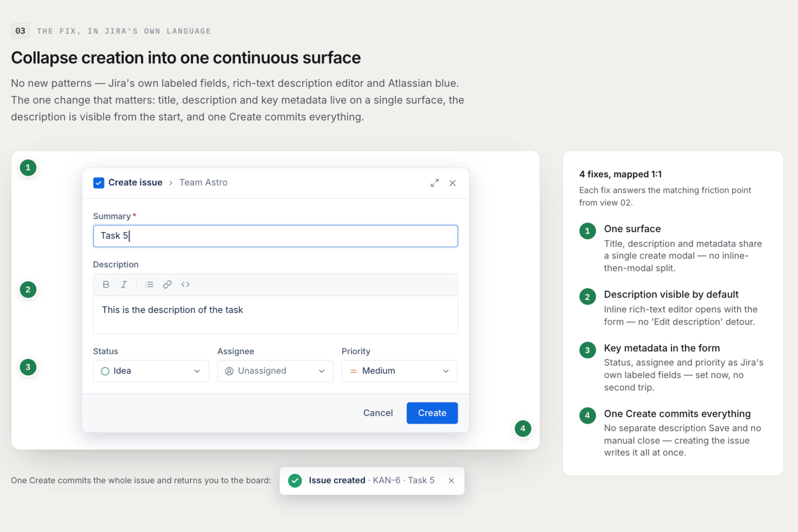Click the Description field label
The width and height of the screenshot is (798, 532).
coord(116,264)
